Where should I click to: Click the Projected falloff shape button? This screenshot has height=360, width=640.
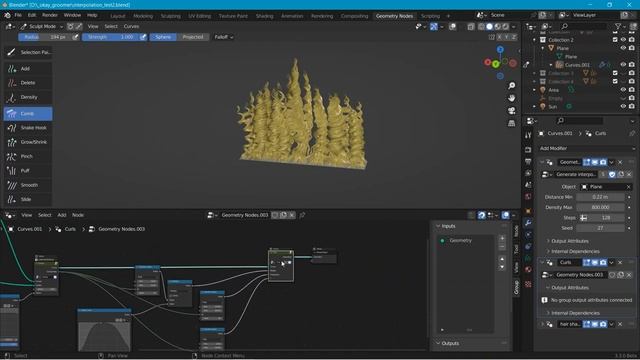[x=193, y=37]
